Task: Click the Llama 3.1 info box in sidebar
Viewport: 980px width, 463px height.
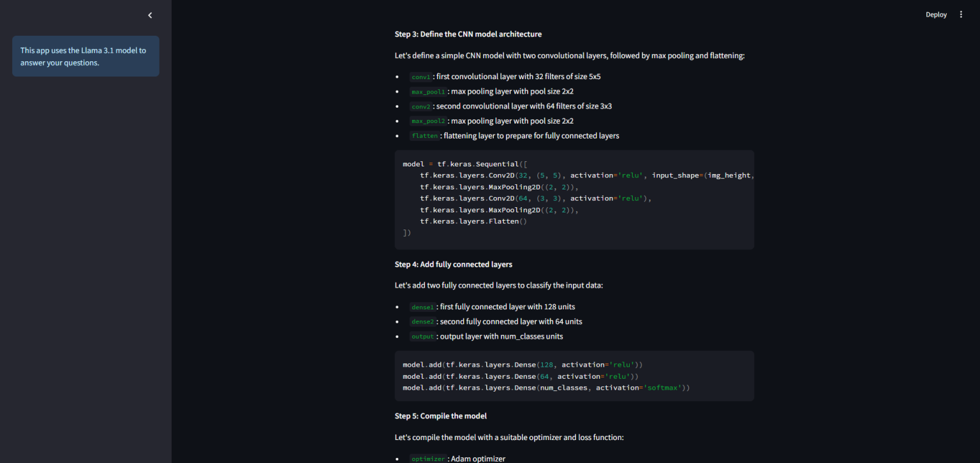Action: click(x=85, y=56)
